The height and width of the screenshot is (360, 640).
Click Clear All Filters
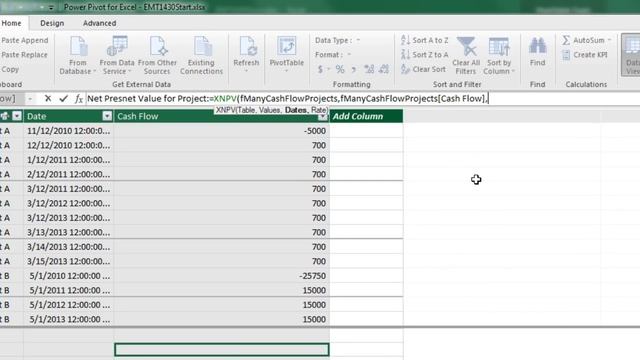[466, 56]
